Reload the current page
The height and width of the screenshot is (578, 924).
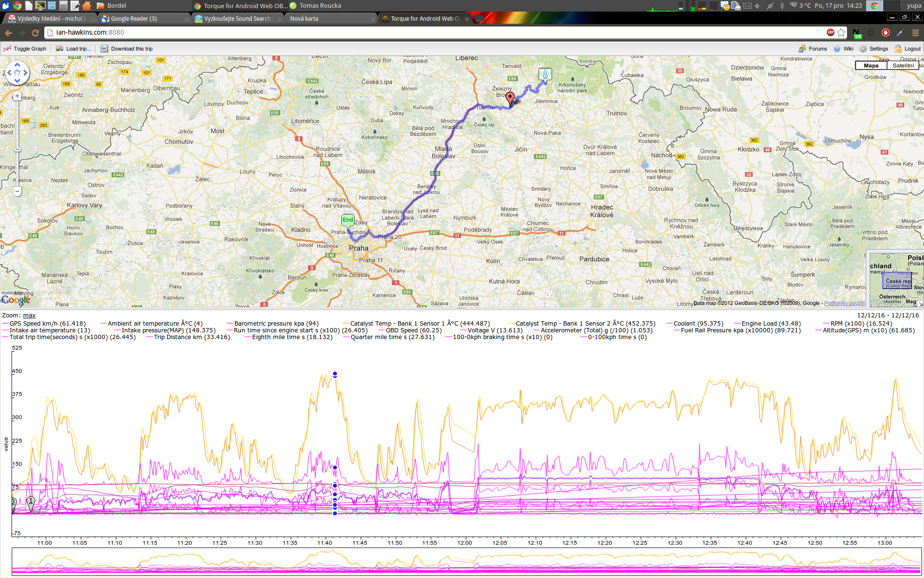[35, 33]
